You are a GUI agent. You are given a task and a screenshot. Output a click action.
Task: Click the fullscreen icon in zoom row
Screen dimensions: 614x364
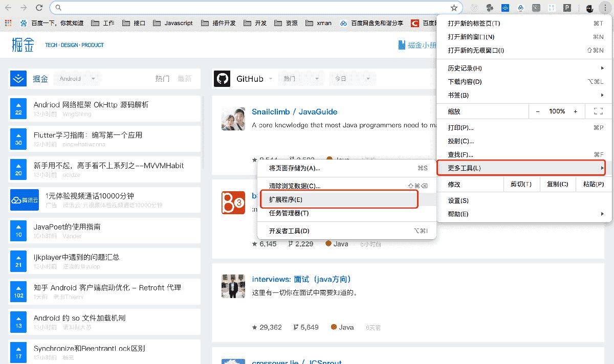pyautogui.click(x=598, y=111)
